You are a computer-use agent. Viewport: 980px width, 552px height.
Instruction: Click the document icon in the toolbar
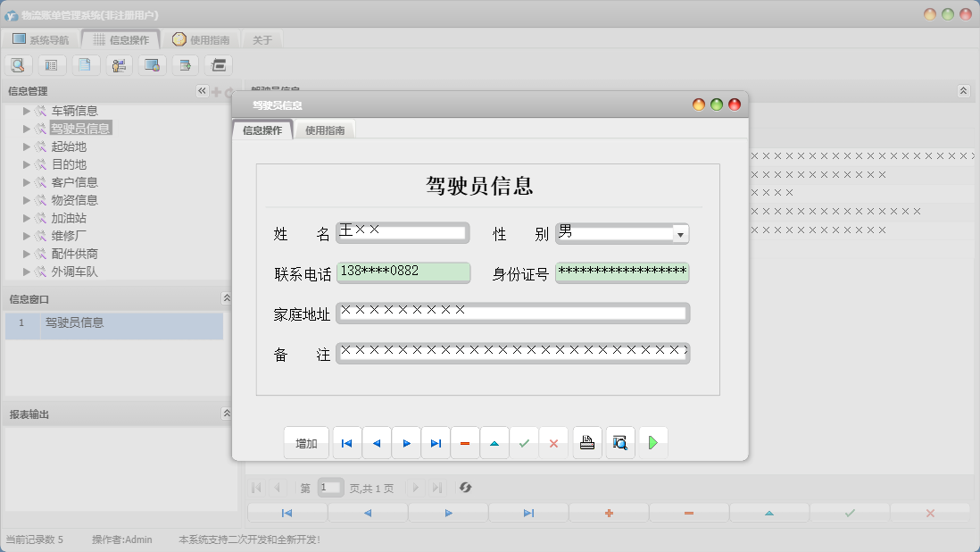[x=85, y=64]
